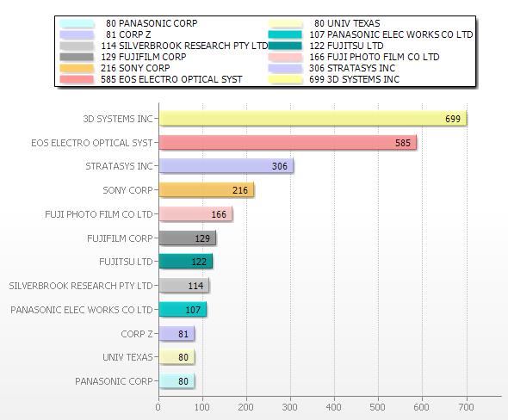Screen dimensions: 508x420
Task: Click y-axis label 'PANASONIC CORP'
Action: pos(114,381)
